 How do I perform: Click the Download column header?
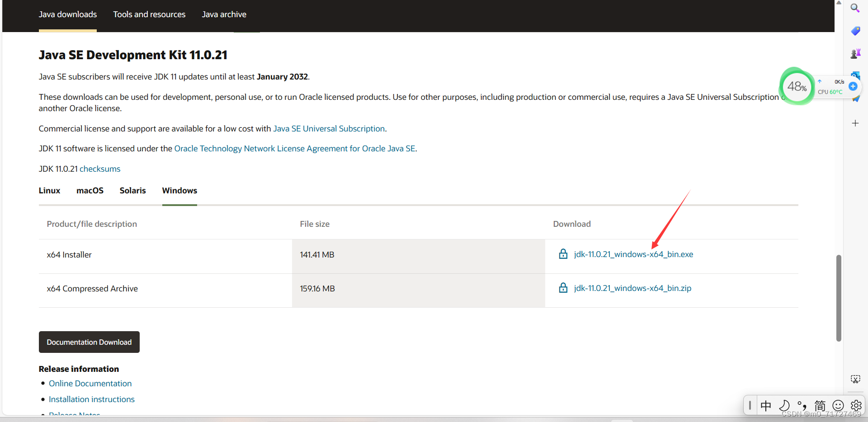[572, 224]
